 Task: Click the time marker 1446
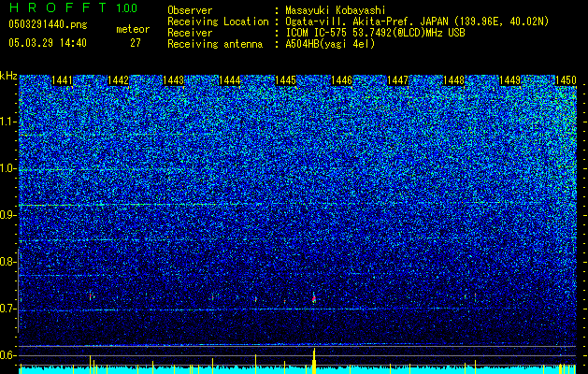pos(341,80)
